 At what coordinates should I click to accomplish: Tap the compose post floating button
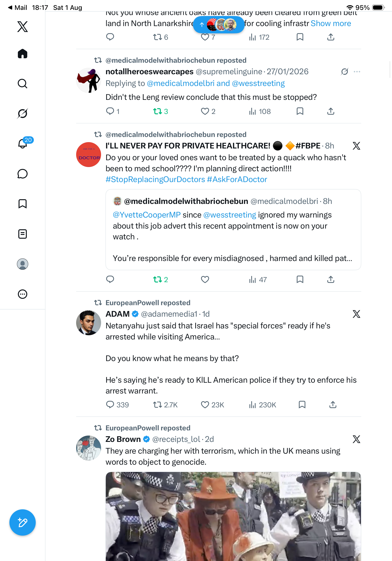tap(23, 522)
